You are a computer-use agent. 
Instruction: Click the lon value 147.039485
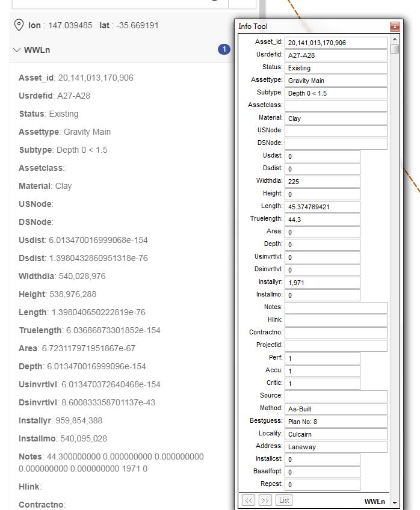[70, 25]
